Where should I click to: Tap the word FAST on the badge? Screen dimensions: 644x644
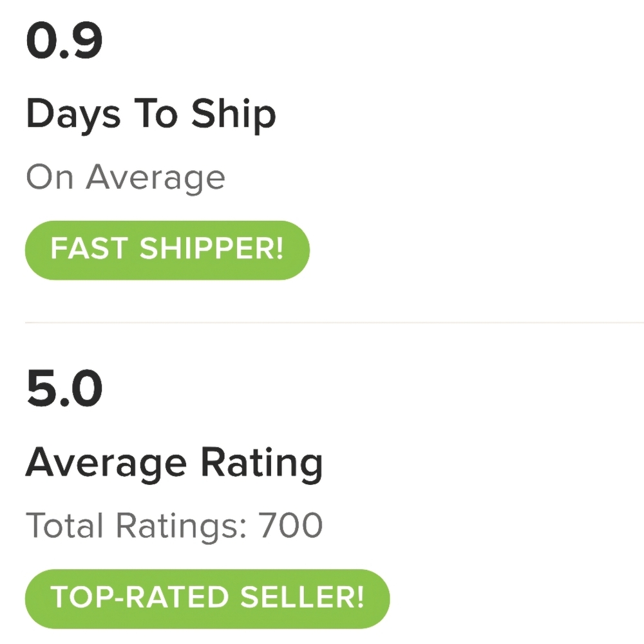(90, 250)
